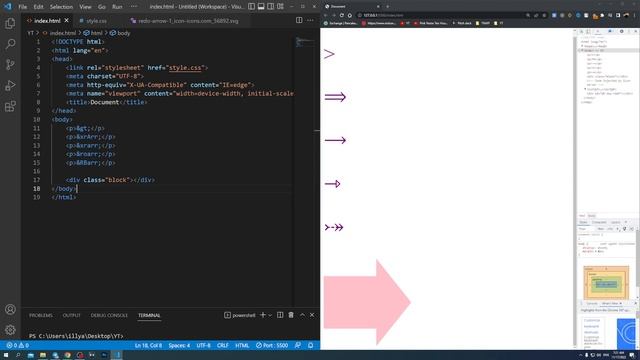Open the Extensions view
The width and height of the screenshot is (640, 360).
click(x=10, y=107)
